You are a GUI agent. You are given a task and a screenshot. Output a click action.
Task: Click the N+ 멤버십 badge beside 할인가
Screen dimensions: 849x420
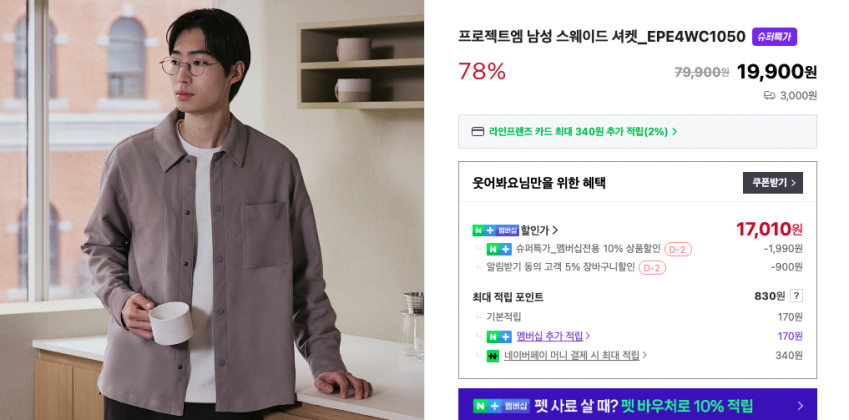point(495,230)
